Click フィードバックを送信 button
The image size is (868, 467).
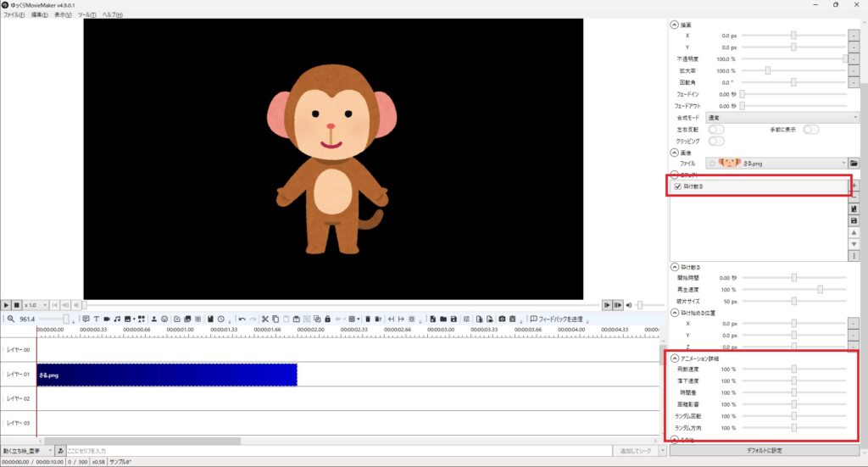[x=556, y=319]
